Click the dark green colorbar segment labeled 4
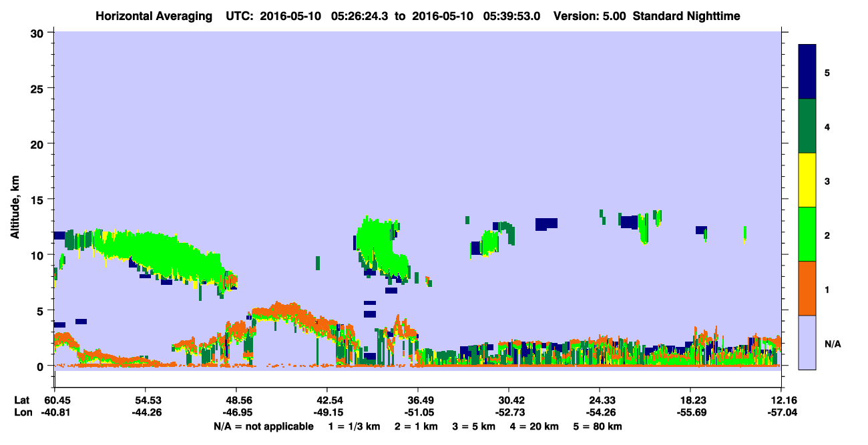 tap(807, 126)
